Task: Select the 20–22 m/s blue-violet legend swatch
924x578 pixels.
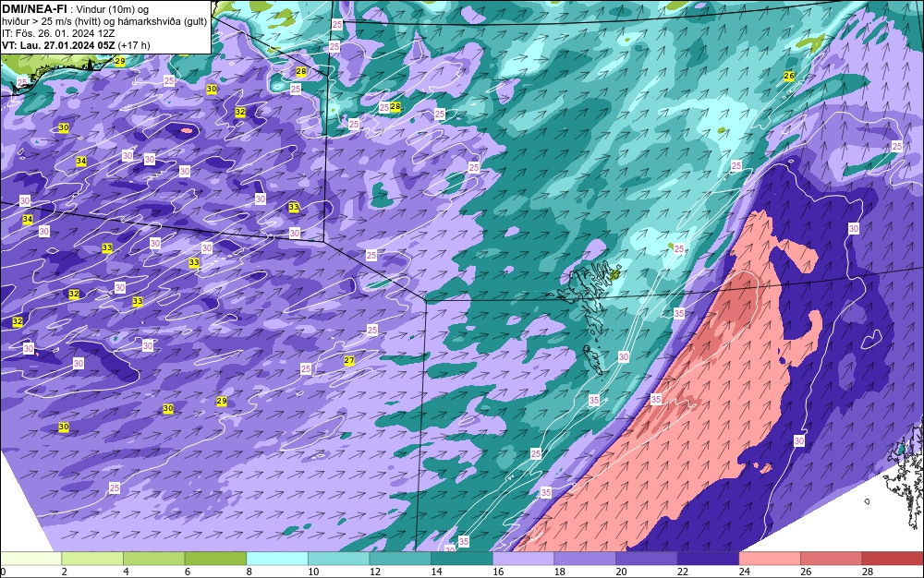Action: pyautogui.click(x=647, y=559)
